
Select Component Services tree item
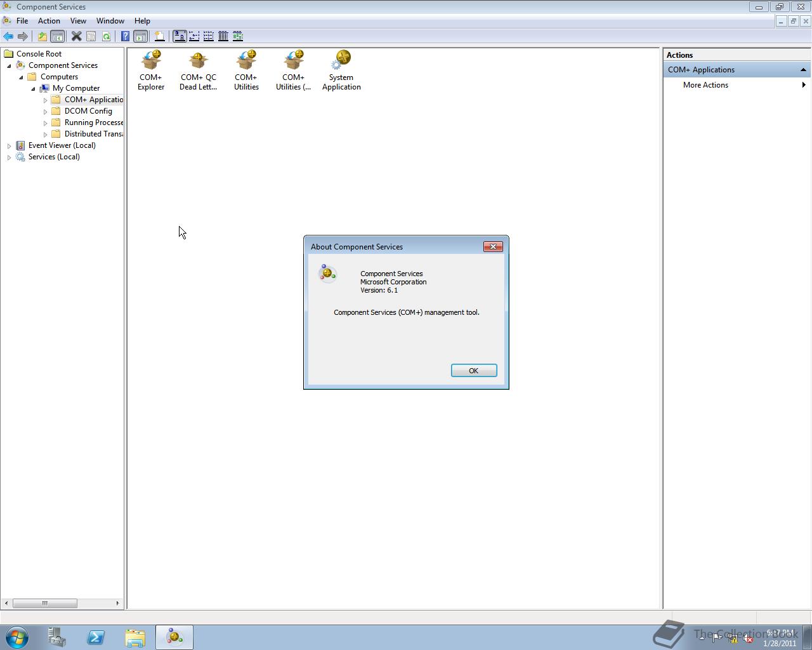pos(63,65)
